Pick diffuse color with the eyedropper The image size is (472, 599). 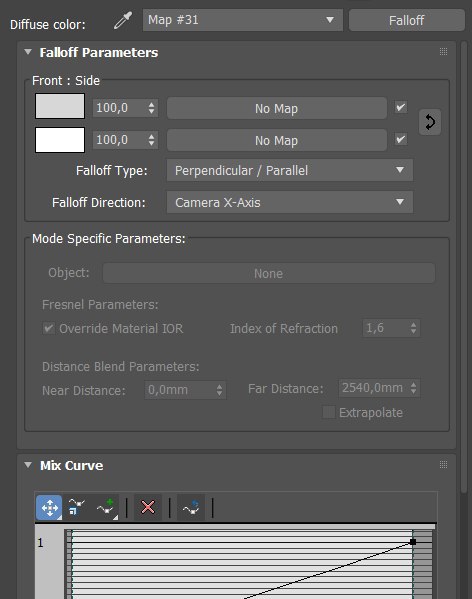[x=123, y=20]
